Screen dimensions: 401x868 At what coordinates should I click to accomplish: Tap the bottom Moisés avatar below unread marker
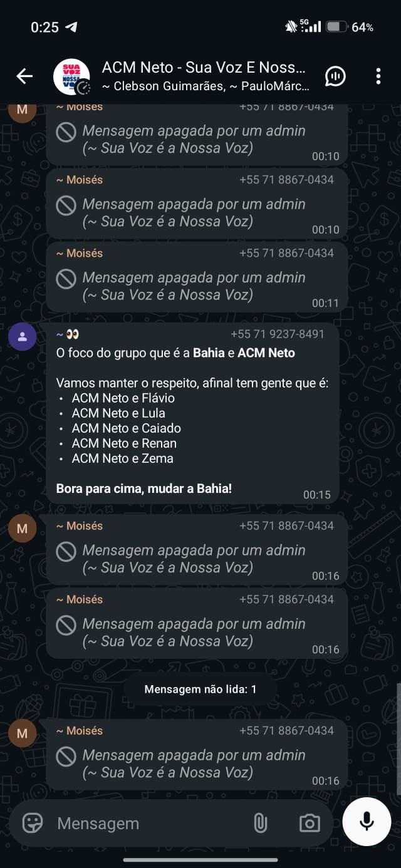click(23, 733)
